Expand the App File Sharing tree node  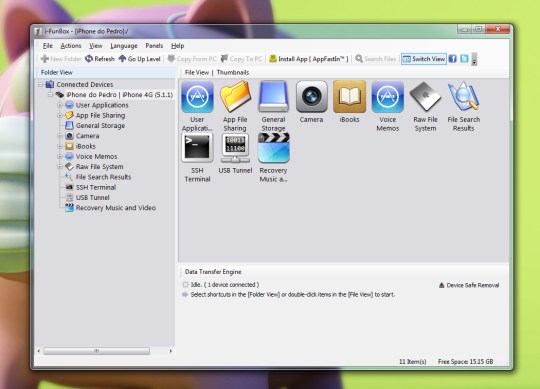(x=60, y=115)
